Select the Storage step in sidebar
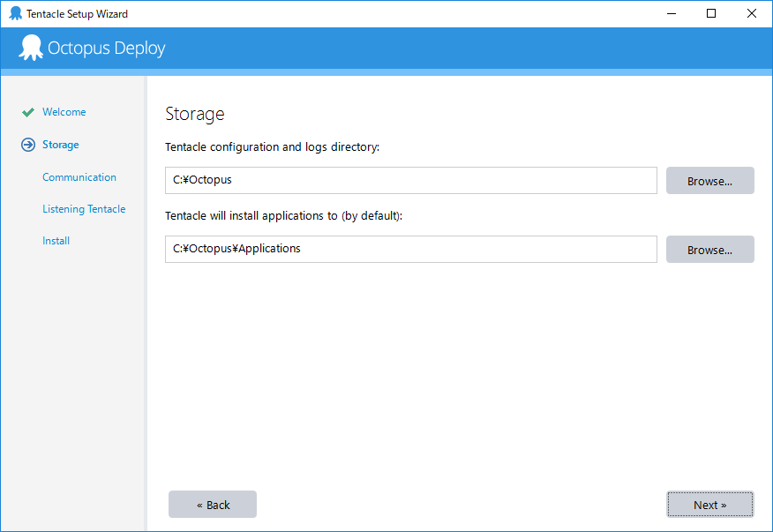 (x=61, y=145)
